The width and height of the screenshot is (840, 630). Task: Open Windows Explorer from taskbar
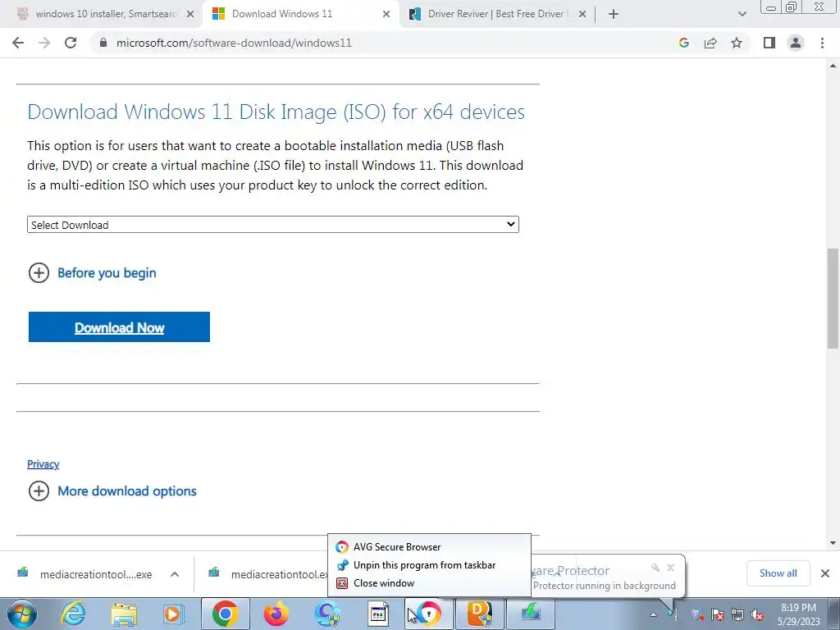pos(124,614)
